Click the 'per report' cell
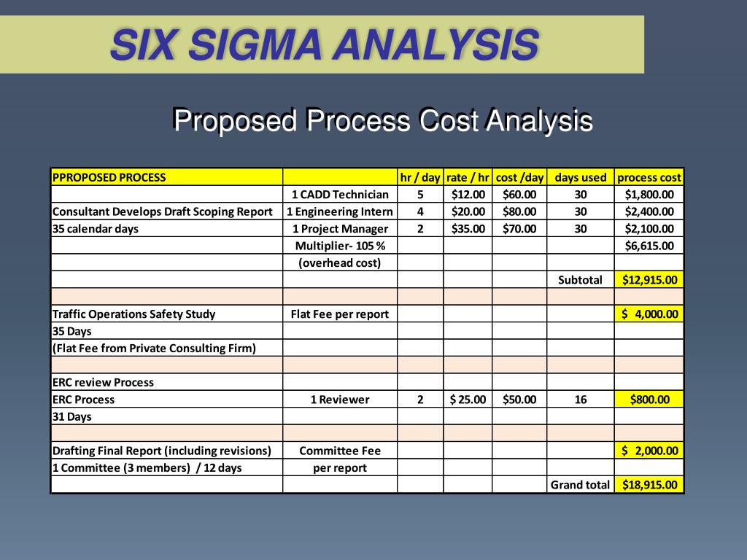747x560 pixels. (x=340, y=467)
